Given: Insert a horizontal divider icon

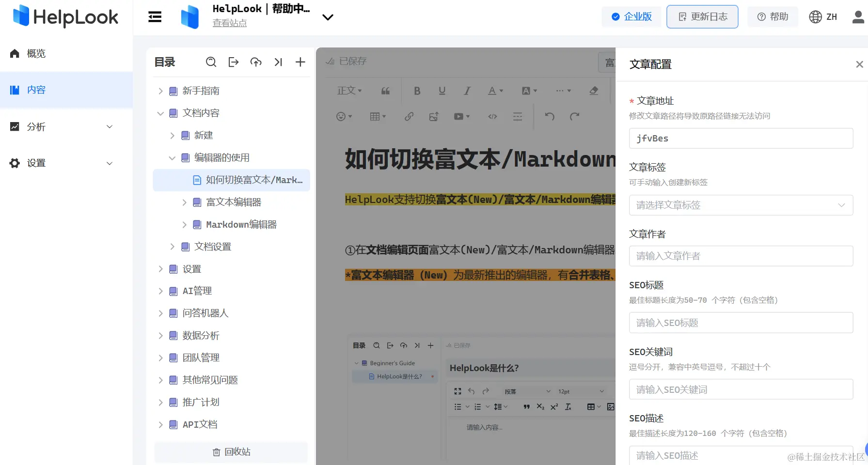Looking at the screenshot, I should coord(518,116).
